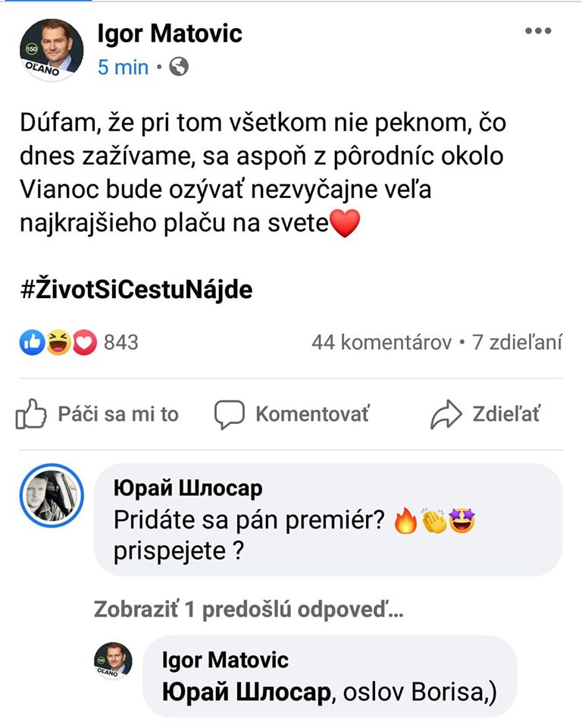The width and height of the screenshot is (582, 728).
Task: Open Igor Matovic's name in post header
Action: pyautogui.click(x=170, y=33)
